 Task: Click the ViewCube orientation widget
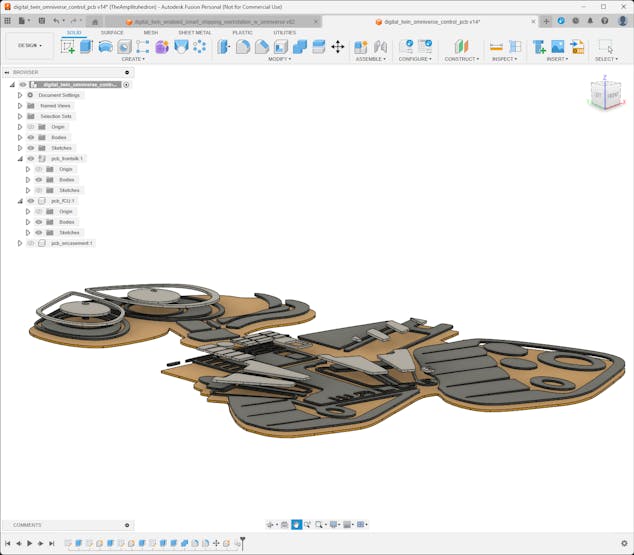pyautogui.click(x=606, y=94)
